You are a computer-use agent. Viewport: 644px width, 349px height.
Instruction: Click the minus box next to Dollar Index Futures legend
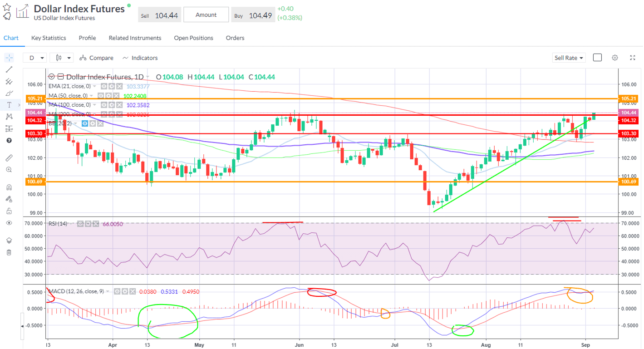coord(61,77)
